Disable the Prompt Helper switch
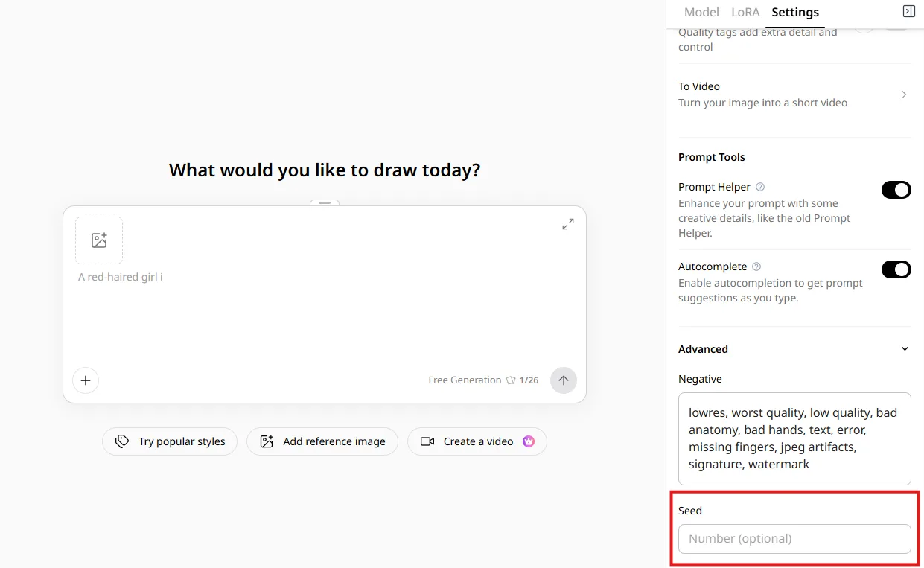The height and width of the screenshot is (568, 924). coord(896,190)
